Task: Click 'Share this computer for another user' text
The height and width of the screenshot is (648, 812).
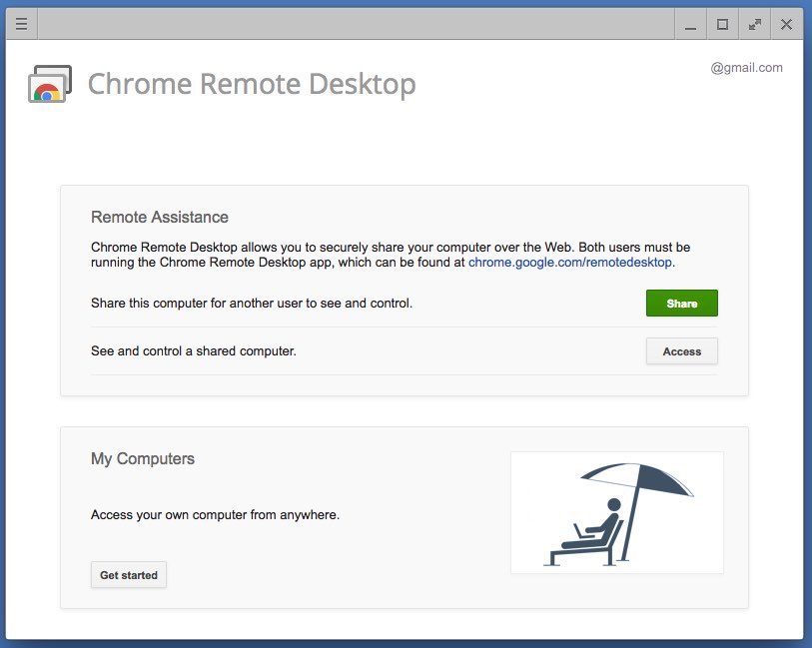Action: 252,304
